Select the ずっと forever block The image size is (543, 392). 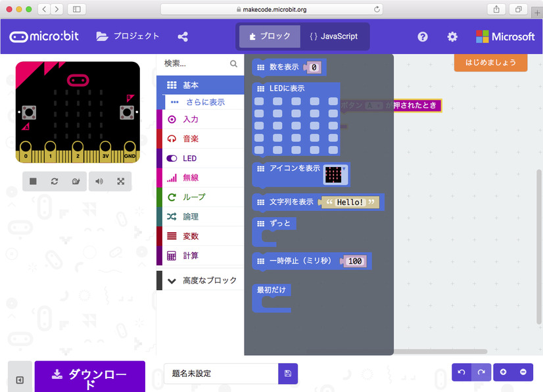tap(280, 224)
